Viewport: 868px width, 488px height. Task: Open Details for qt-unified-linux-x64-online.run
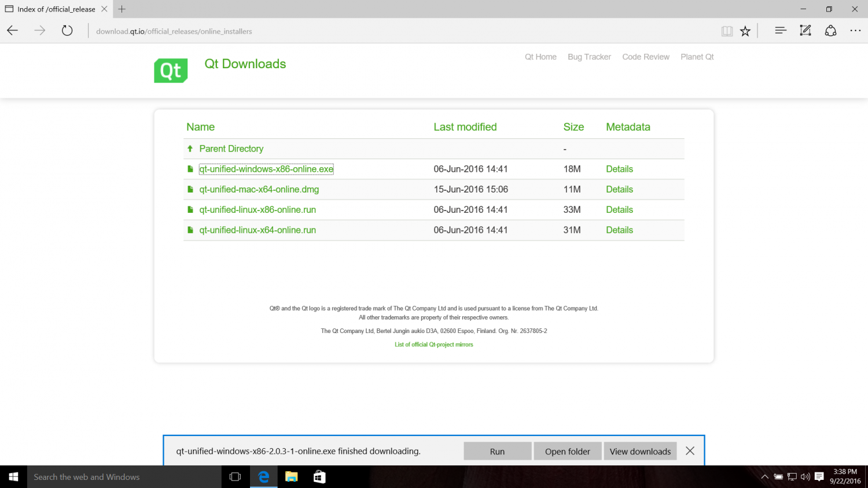619,230
